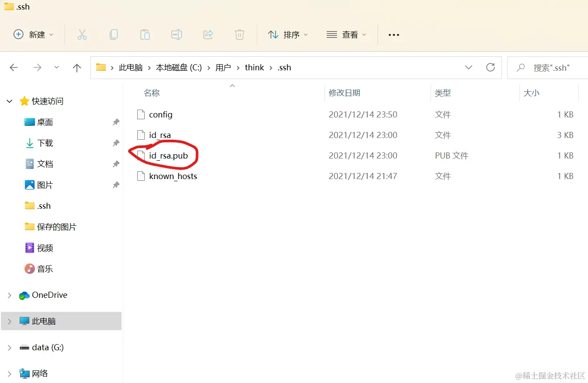This screenshot has width=588, height=383.
Task: Open 快速访问 in the sidebar
Action: (x=47, y=101)
